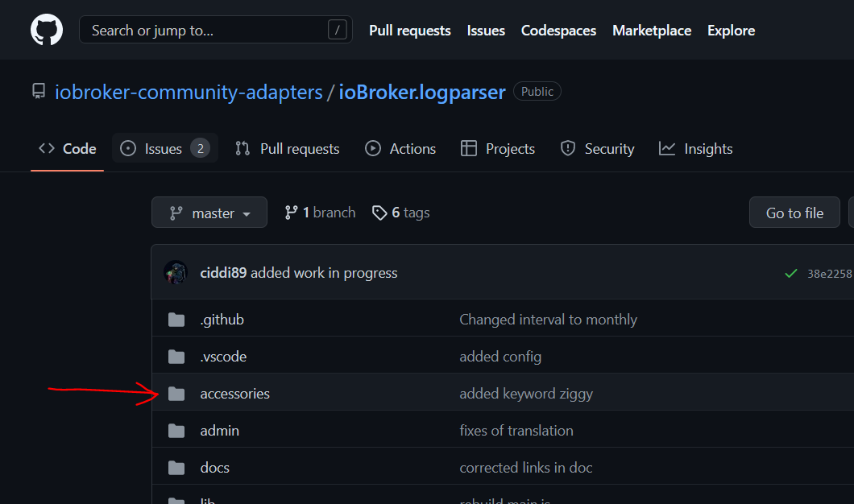View 1 branch link
This screenshot has width=854, height=504.
point(321,213)
